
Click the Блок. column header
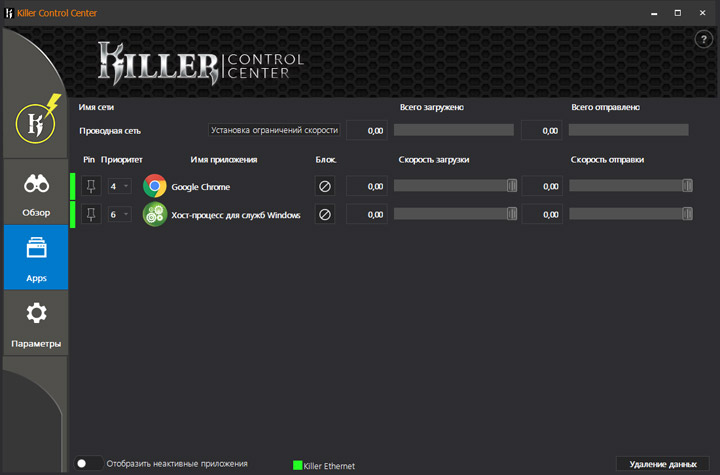tap(326, 159)
